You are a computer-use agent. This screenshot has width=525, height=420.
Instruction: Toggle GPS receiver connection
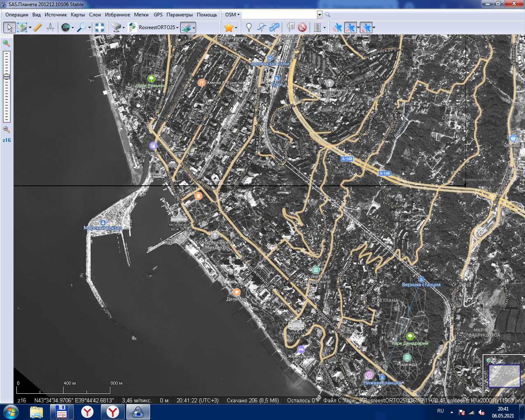click(x=338, y=27)
